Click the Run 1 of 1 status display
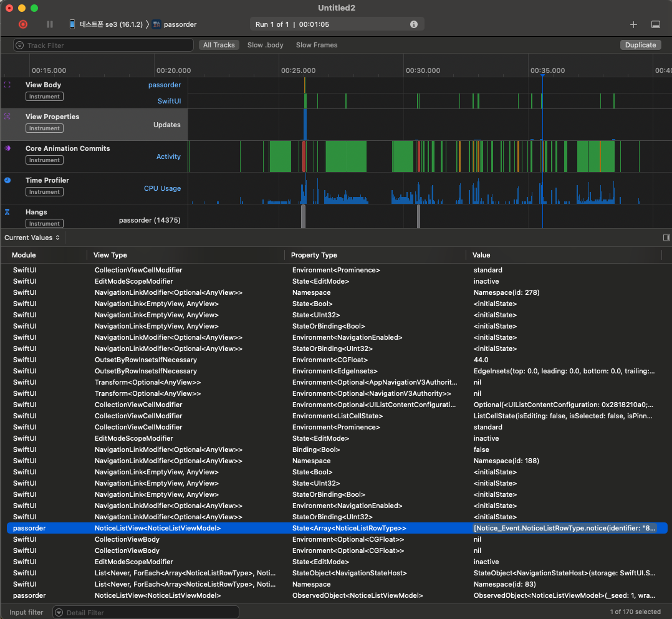The image size is (672, 619). (x=337, y=24)
